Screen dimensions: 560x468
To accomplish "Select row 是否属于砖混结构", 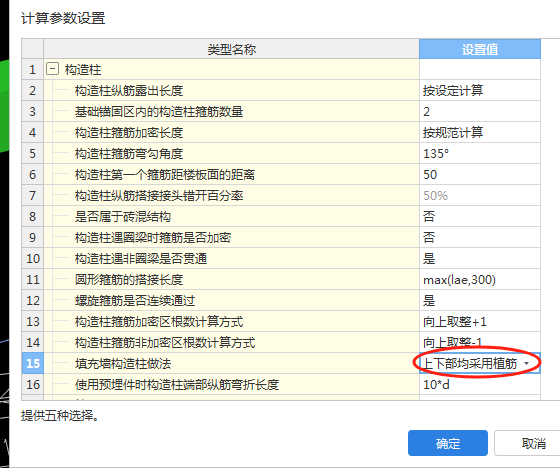I will click(x=231, y=216).
